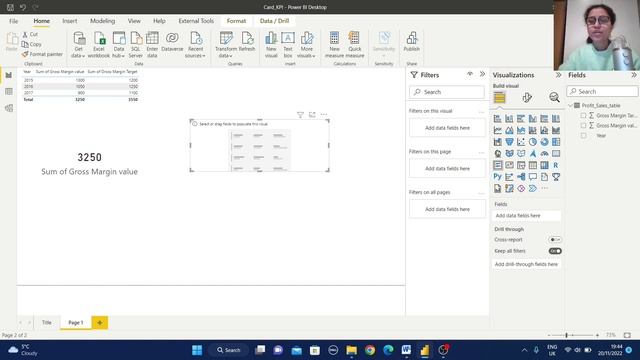640x360 pixels.
Task: Open the Format visual pane tab
Action: click(x=527, y=97)
